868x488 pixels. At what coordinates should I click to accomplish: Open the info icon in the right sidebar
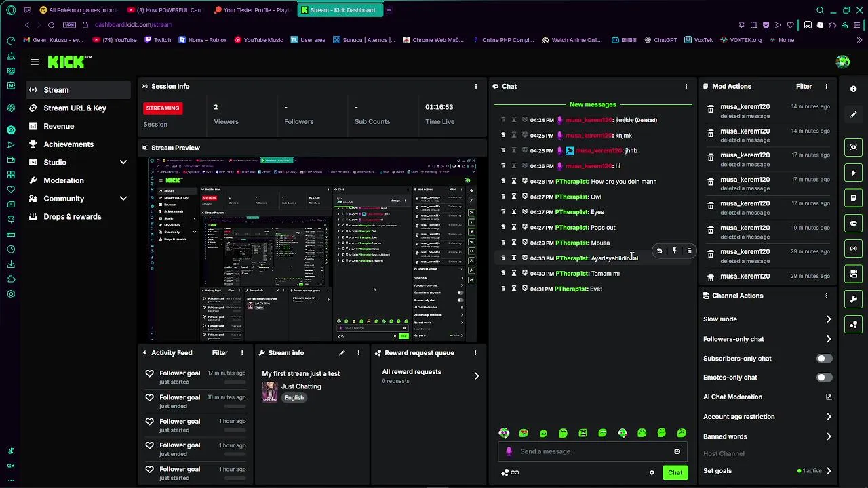click(x=853, y=89)
